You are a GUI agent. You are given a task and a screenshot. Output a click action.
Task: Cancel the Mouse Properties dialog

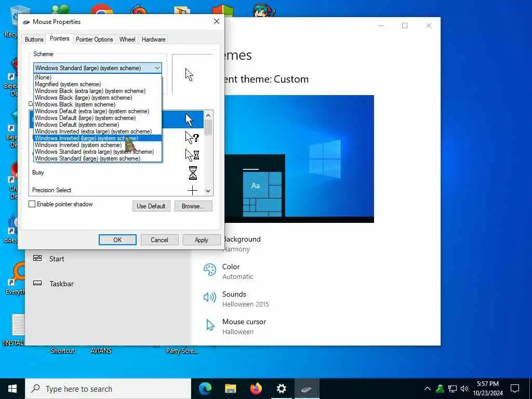coord(159,240)
